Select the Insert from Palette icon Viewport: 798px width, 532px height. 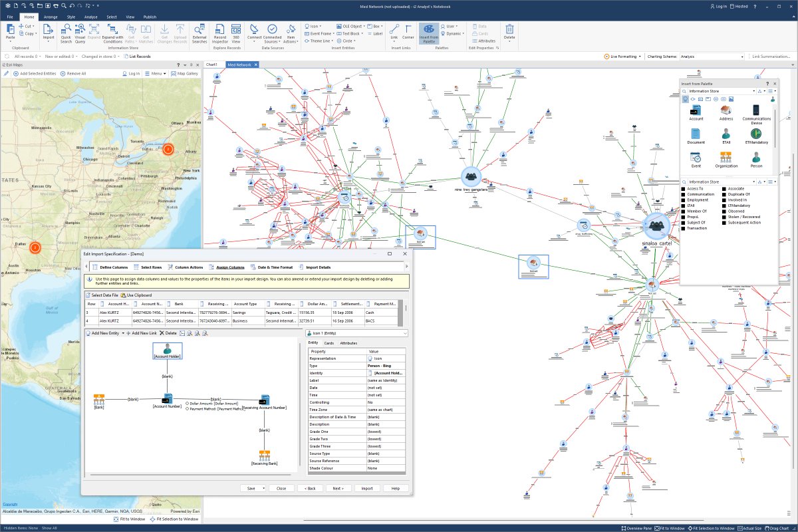pos(428,33)
